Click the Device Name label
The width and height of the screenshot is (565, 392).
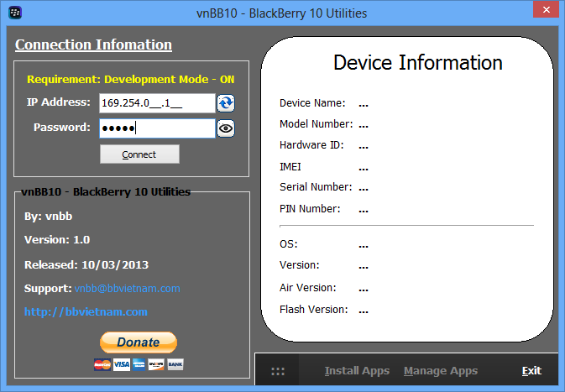click(312, 103)
